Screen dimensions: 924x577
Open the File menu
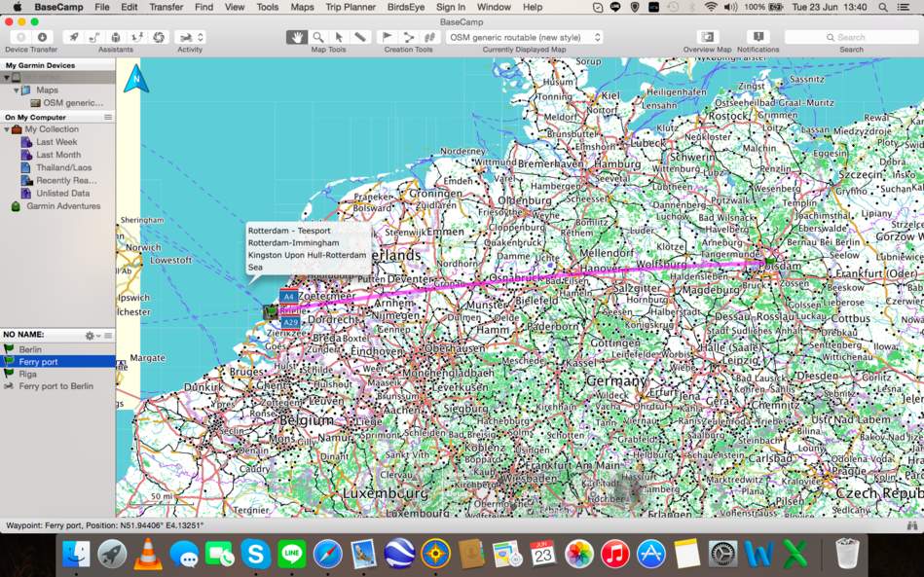pos(102,7)
